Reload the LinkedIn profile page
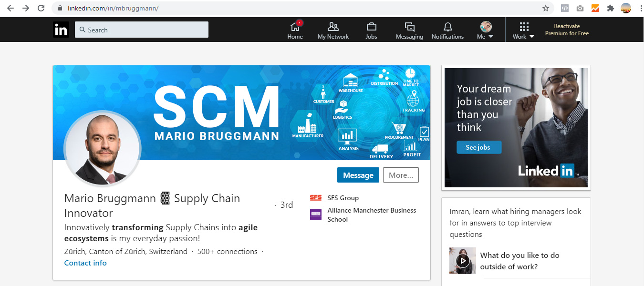This screenshot has height=286, width=644. [x=41, y=8]
